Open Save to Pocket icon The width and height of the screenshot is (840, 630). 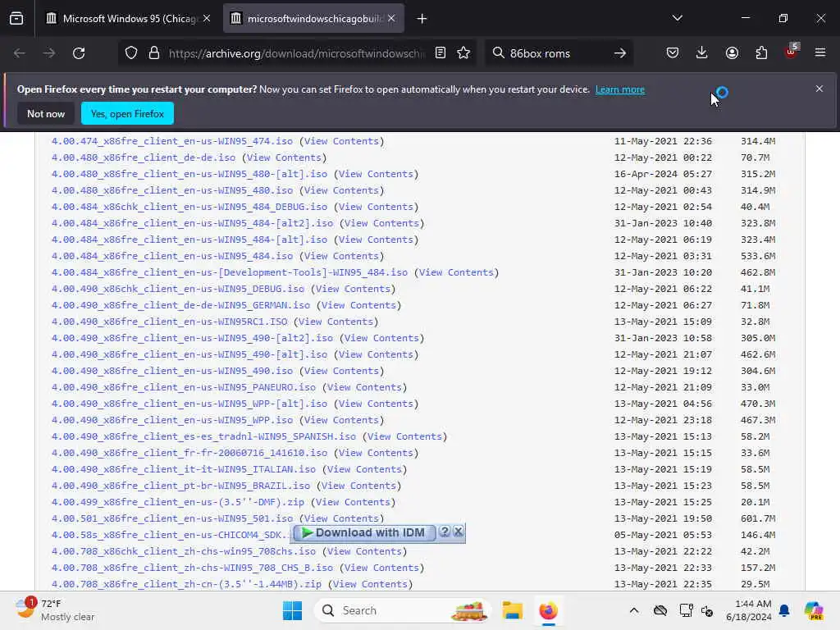[673, 53]
